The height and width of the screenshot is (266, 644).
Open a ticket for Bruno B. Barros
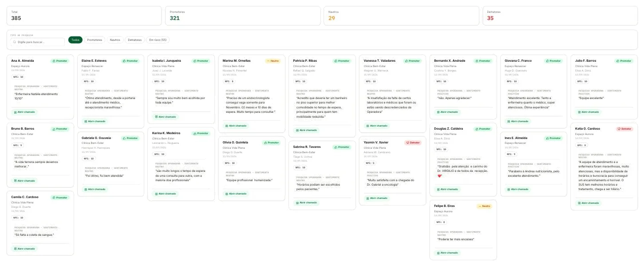point(24,181)
